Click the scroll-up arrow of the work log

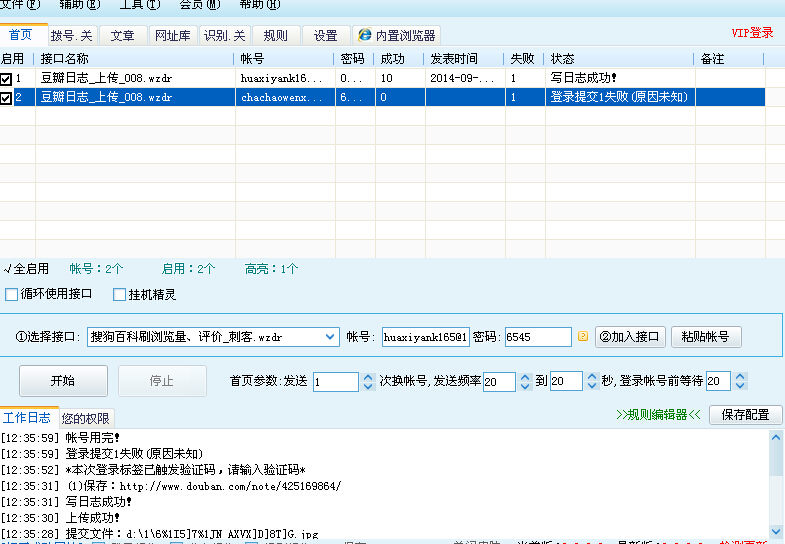click(777, 437)
